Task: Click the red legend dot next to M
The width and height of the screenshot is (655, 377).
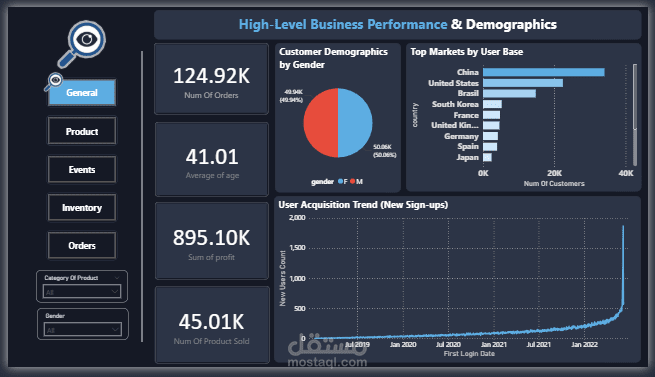Action: click(353, 181)
